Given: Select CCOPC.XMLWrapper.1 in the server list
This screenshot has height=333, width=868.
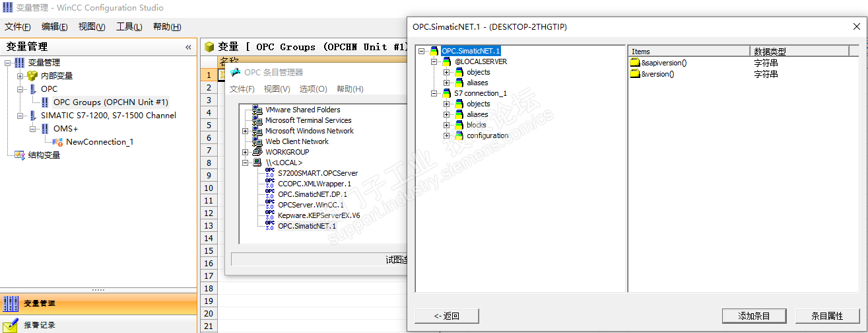Looking at the screenshot, I should pos(315,184).
